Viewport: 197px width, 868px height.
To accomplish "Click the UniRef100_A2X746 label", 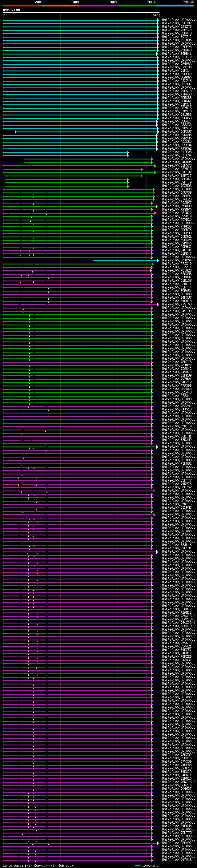I will (x=177, y=81).
